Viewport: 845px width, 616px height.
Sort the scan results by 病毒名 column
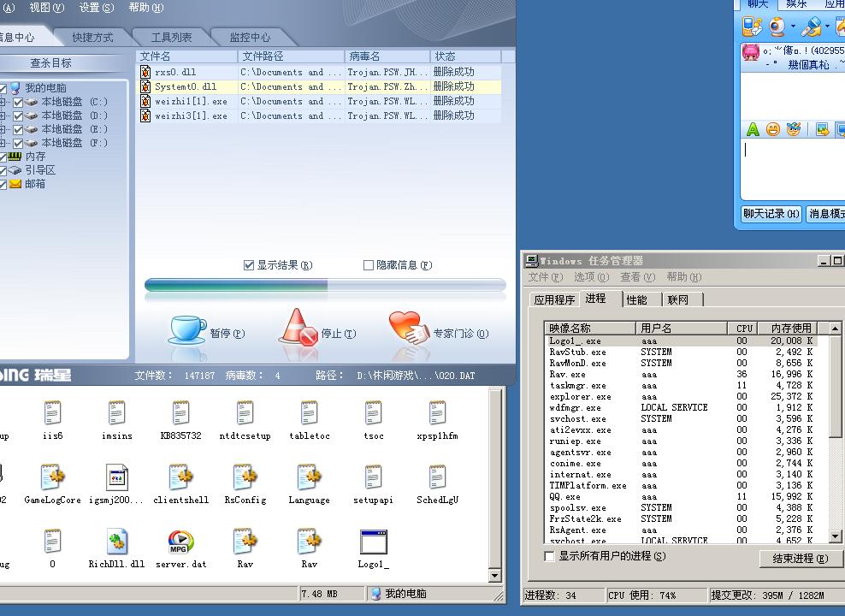387,56
